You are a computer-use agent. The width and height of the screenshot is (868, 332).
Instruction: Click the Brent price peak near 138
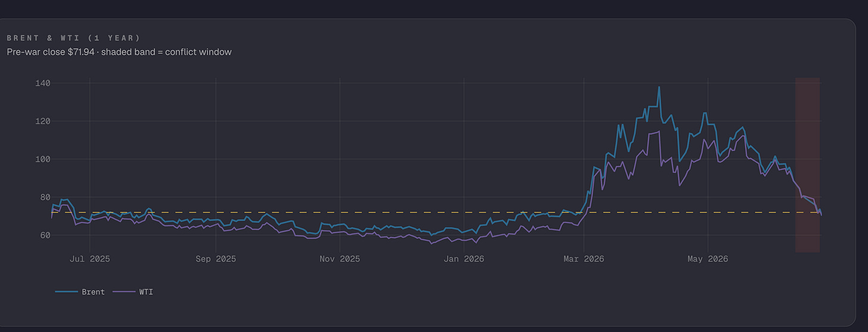(x=659, y=87)
